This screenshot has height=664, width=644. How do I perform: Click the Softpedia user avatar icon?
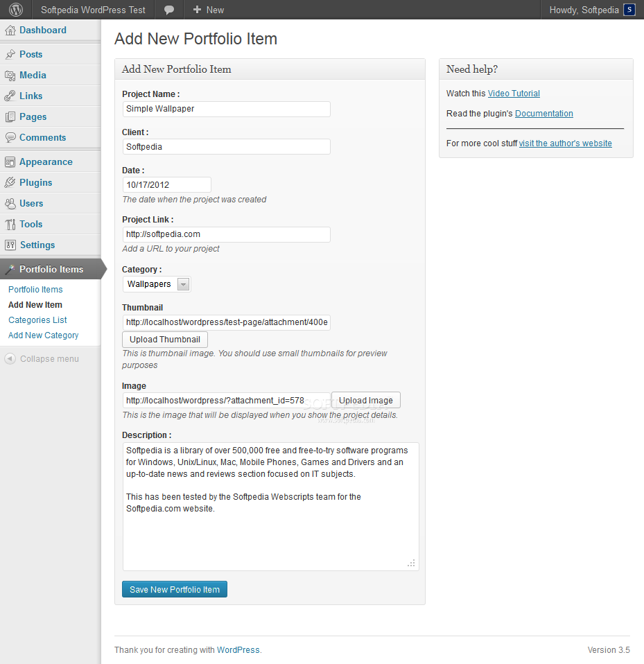[x=629, y=10]
